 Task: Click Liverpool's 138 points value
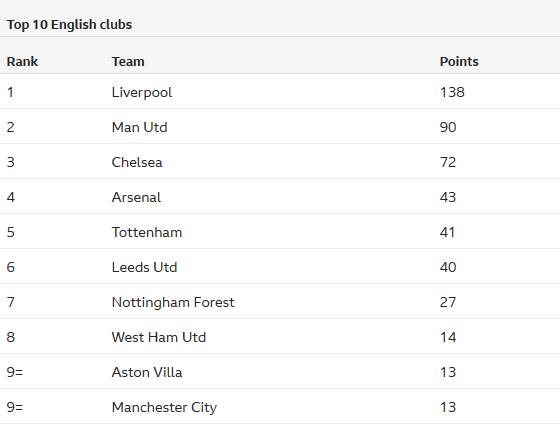452,92
